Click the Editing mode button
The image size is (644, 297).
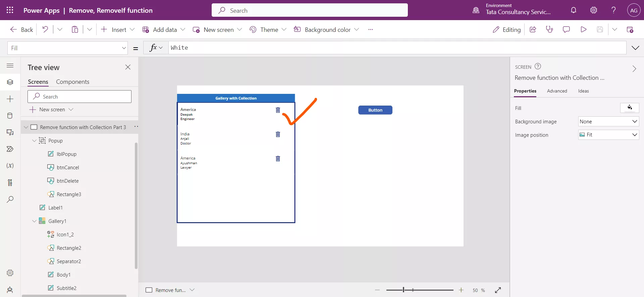point(506,29)
